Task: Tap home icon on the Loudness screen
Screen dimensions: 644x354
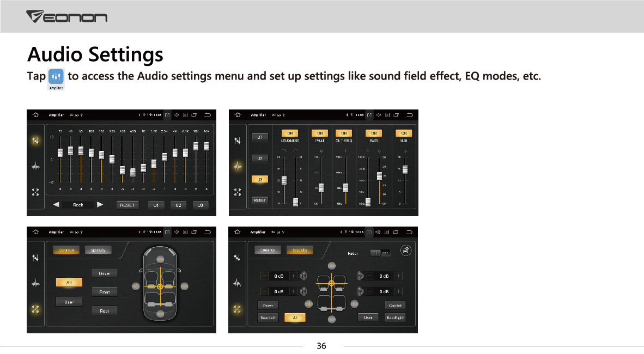Action: tap(238, 115)
